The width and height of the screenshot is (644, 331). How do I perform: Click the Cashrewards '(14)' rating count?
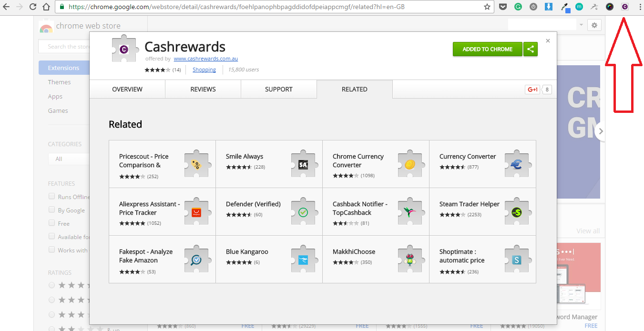coord(177,70)
